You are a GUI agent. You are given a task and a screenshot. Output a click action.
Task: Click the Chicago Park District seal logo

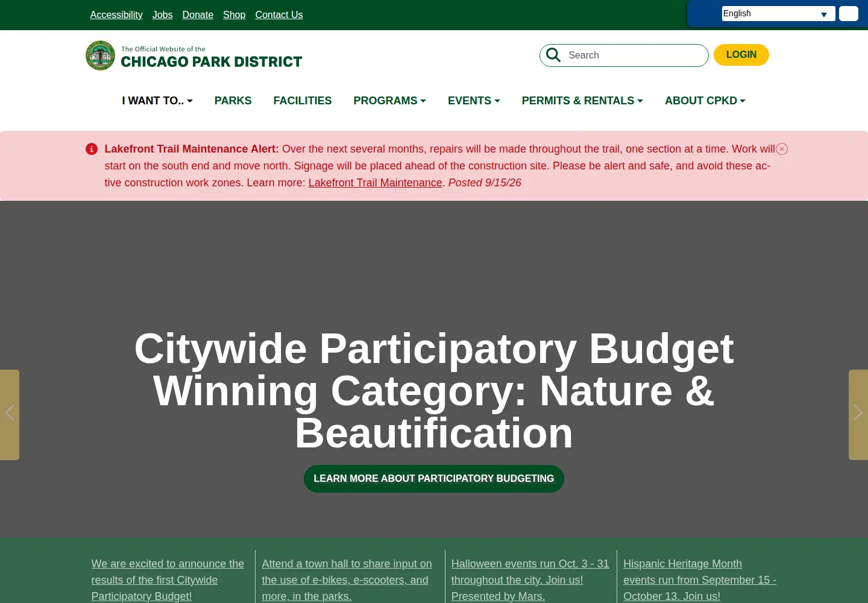(100, 55)
